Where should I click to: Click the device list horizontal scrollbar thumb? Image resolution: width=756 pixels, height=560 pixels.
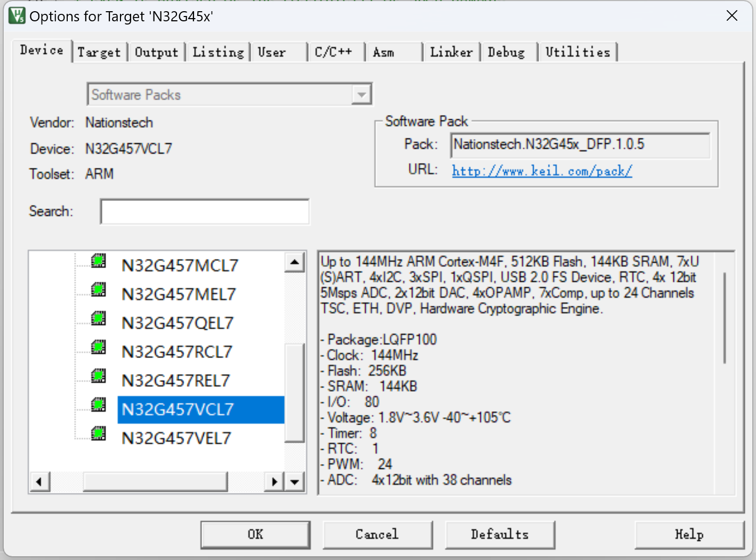155,482
